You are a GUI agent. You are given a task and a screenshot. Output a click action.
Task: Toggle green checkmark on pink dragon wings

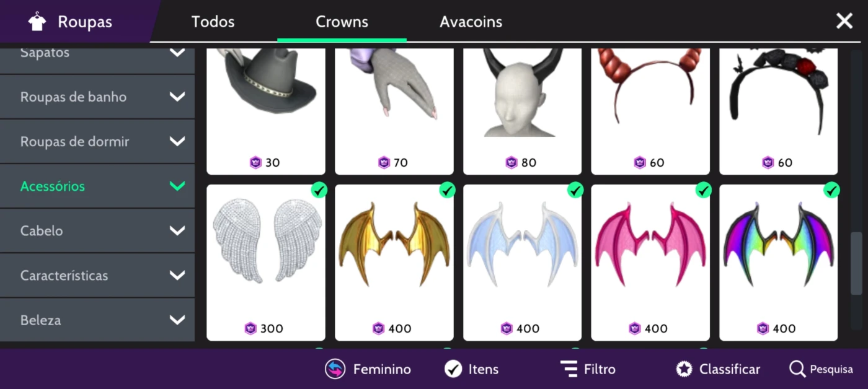[704, 190]
